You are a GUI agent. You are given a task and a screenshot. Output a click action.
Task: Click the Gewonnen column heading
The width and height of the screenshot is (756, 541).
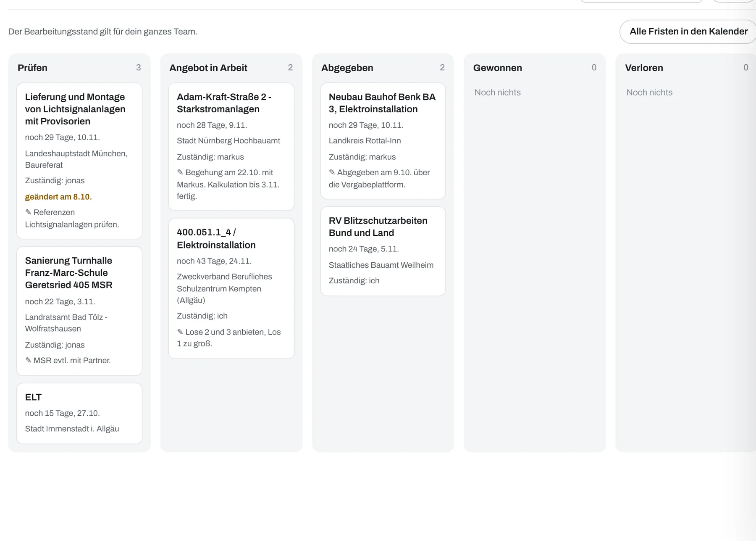pos(498,68)
